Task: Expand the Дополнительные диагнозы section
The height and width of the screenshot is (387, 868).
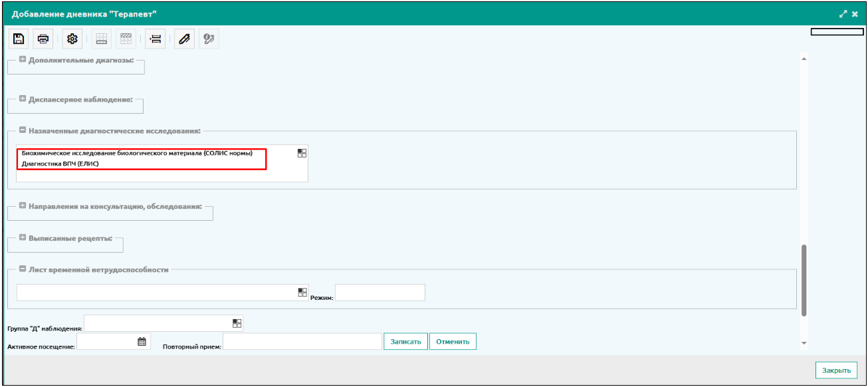Action: [x=23, y=60]
